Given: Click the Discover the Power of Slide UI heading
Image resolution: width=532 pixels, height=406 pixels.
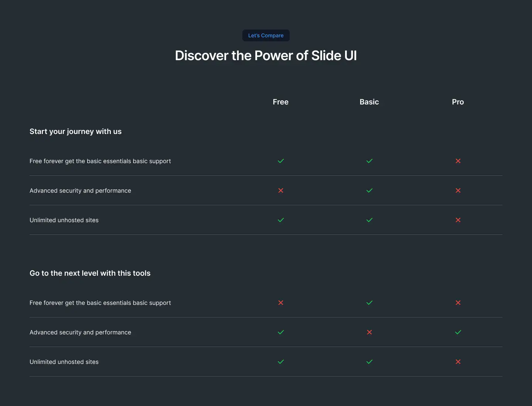Looking at the screenshot, I should coord(266,56).
